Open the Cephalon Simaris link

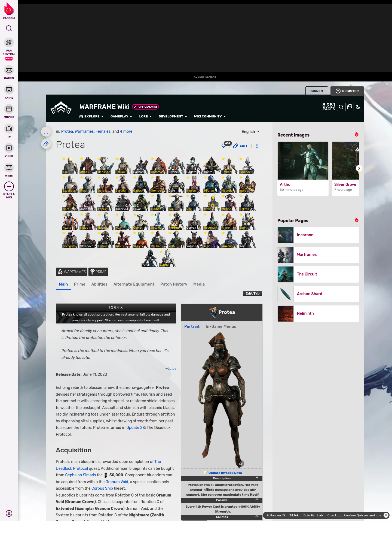pos(81,475)
